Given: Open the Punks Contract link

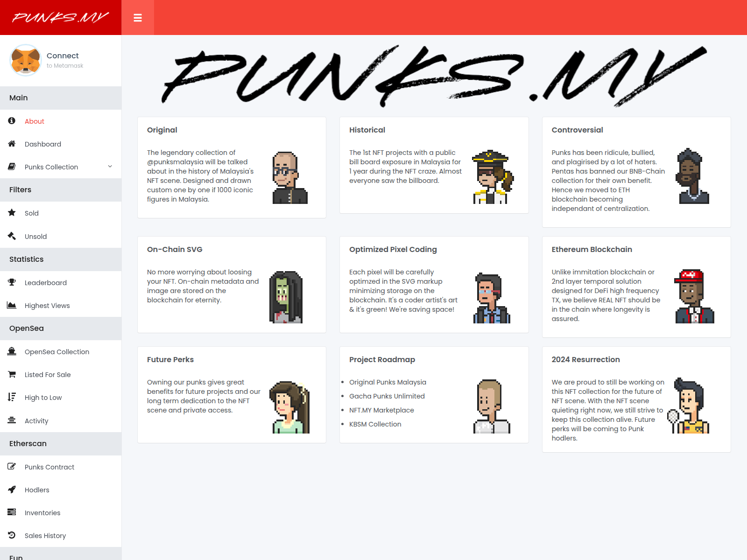Looking at the screenshot, I should 61,467.
